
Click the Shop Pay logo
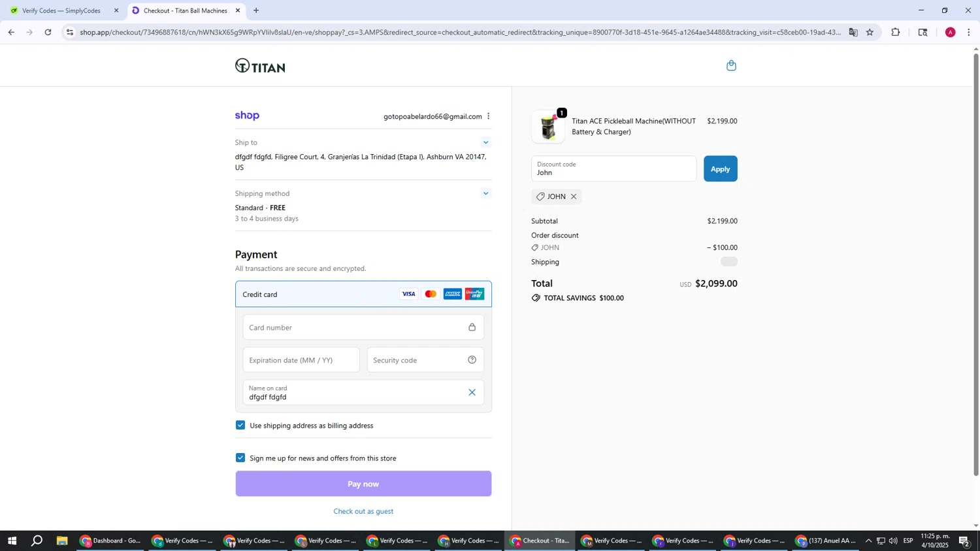[247, 116]
